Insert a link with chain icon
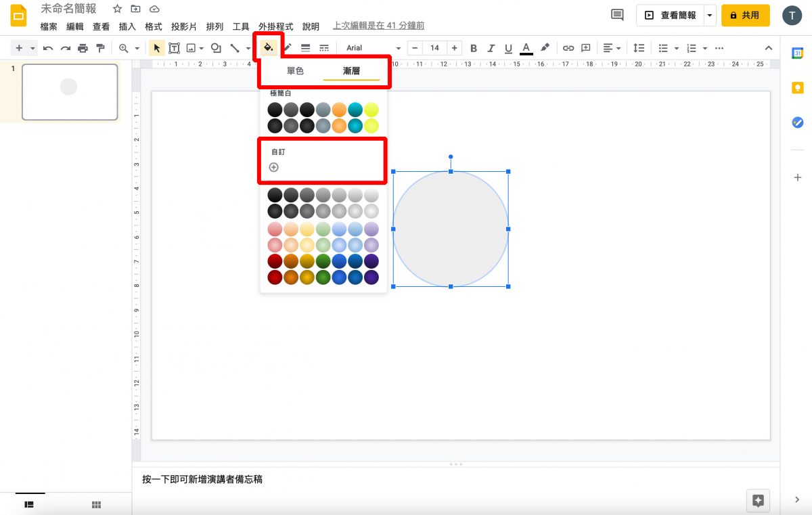Image resolution: width=812 pixels, height=515 pixels. tap(568, 48)
